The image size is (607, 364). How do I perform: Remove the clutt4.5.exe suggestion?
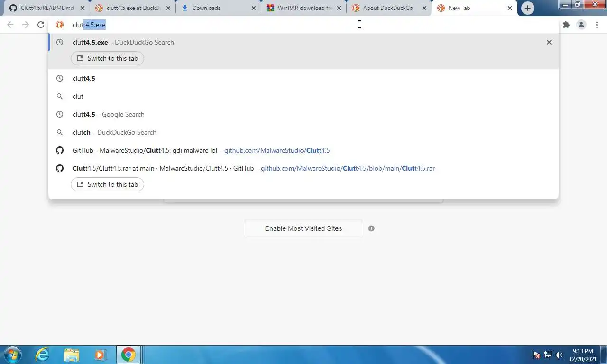[x=549, y=42]
